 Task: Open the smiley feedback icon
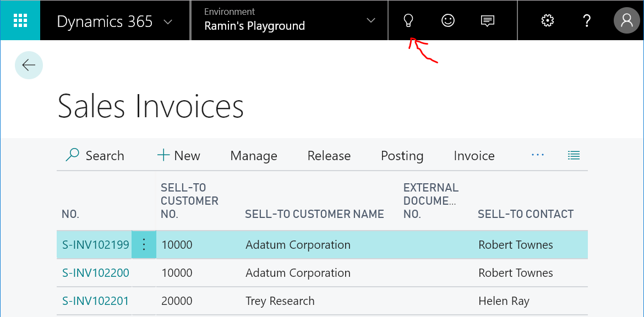pos(447,20)
